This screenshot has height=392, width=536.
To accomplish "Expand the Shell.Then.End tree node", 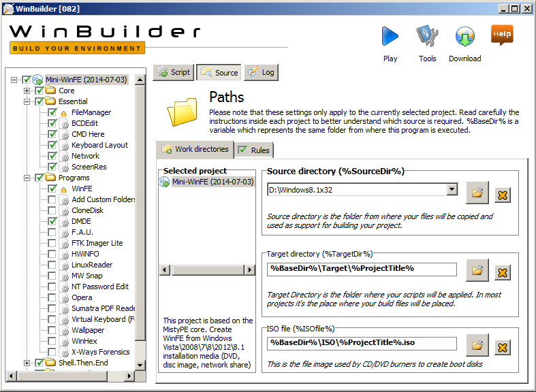I will point(27,363).
